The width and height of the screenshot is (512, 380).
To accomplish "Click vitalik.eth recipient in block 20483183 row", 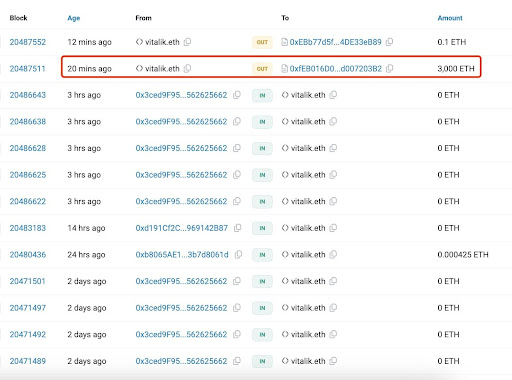I will click(x=308, y=228).
